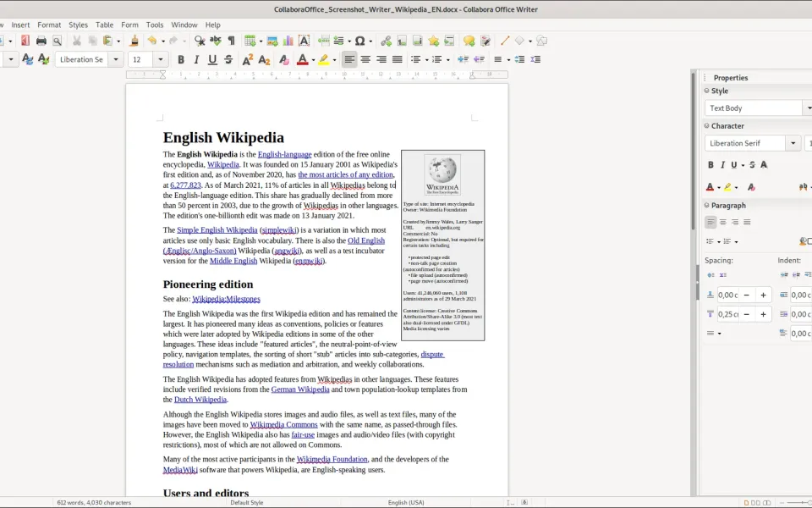Select the Insert Line drawing tool
The width and height of the screenshot is (812, 508).
(x=505, y=41)
